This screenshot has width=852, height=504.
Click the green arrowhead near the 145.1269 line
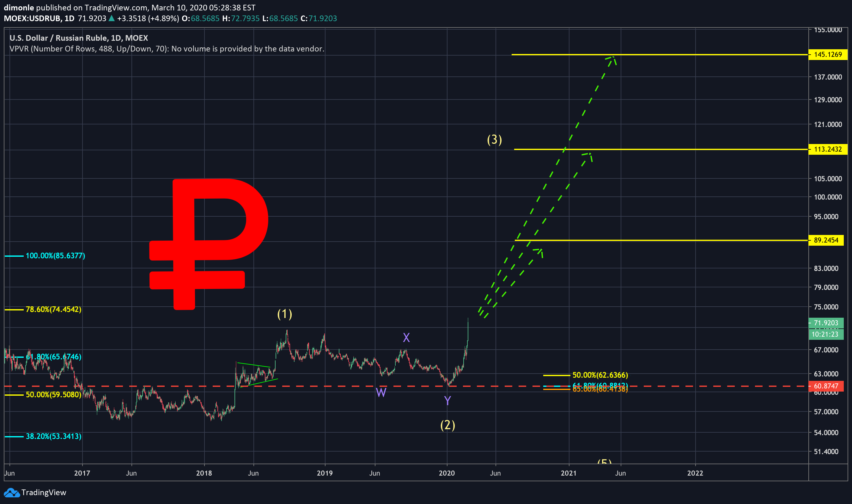[612, 58]
